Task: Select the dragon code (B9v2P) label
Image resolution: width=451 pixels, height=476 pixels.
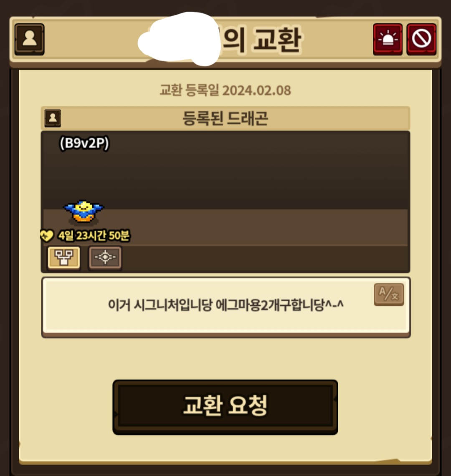Action: [x=84, y=143]
